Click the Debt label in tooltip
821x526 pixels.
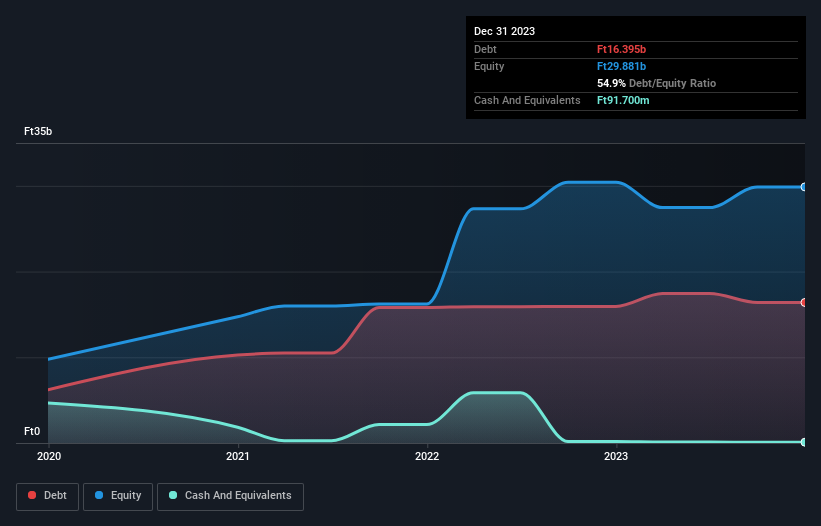point(485,49)
